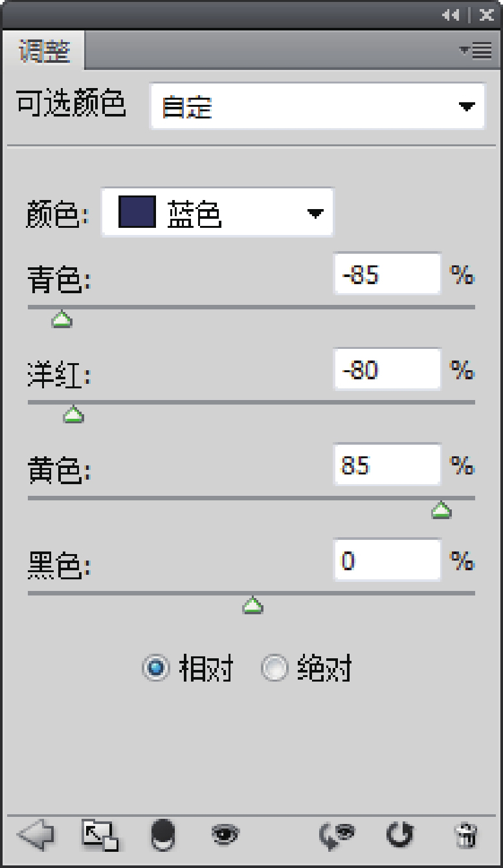Select the 绝对 radio button

[x=274, y=669]
